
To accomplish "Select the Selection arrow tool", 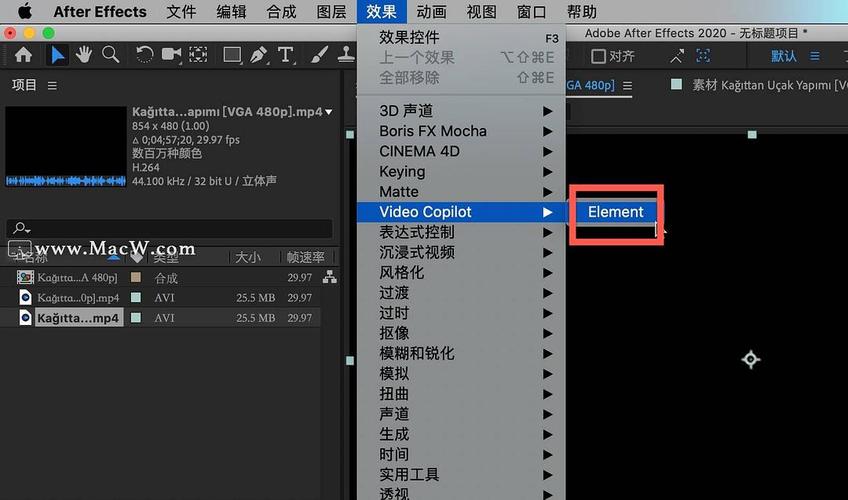I will tap(57, 55).
